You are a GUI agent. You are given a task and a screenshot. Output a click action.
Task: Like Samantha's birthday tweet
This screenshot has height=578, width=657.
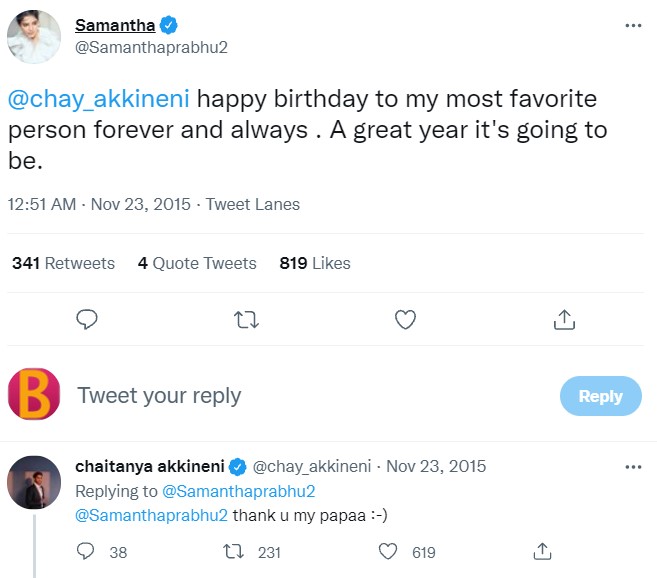pos(405,319)
